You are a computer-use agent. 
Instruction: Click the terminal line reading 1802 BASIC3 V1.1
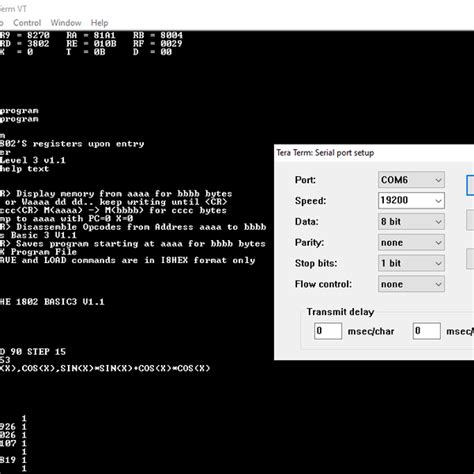point(52,302)
